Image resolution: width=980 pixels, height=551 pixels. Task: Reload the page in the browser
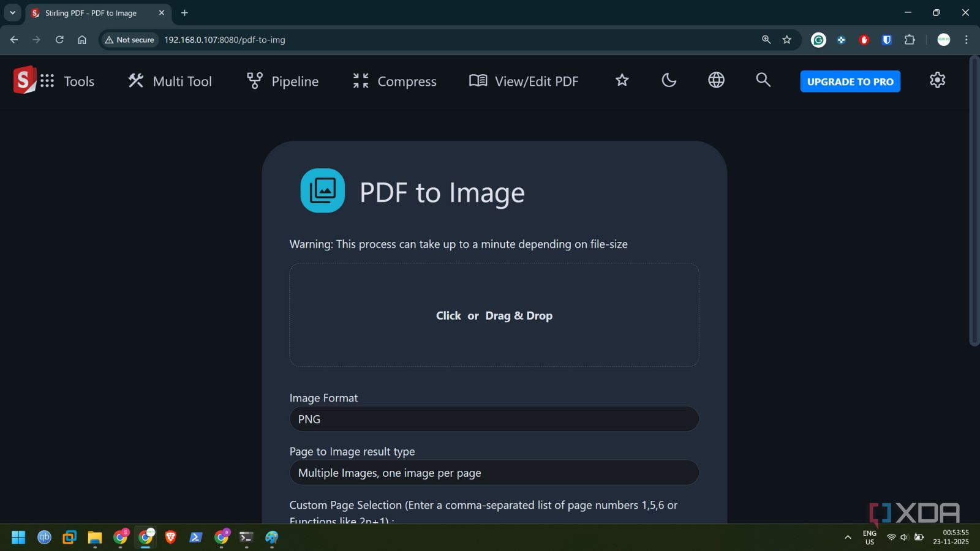tap(59, 40)
